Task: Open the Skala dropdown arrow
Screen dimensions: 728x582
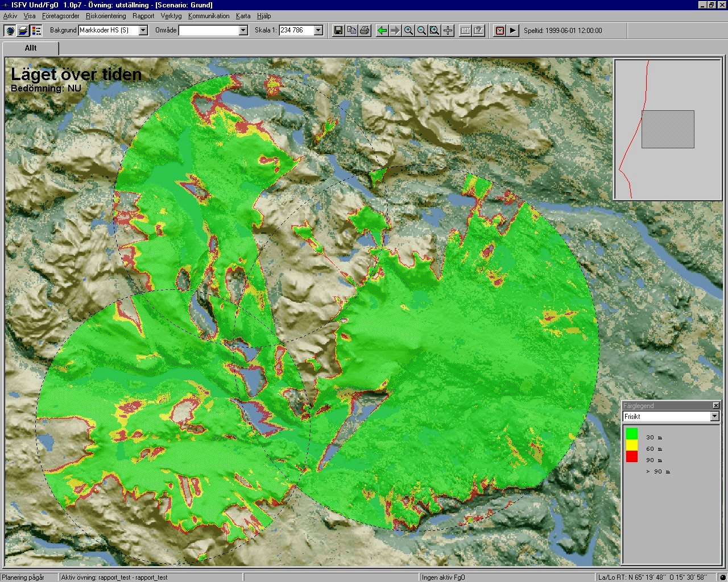Action: tap(318, 30)
